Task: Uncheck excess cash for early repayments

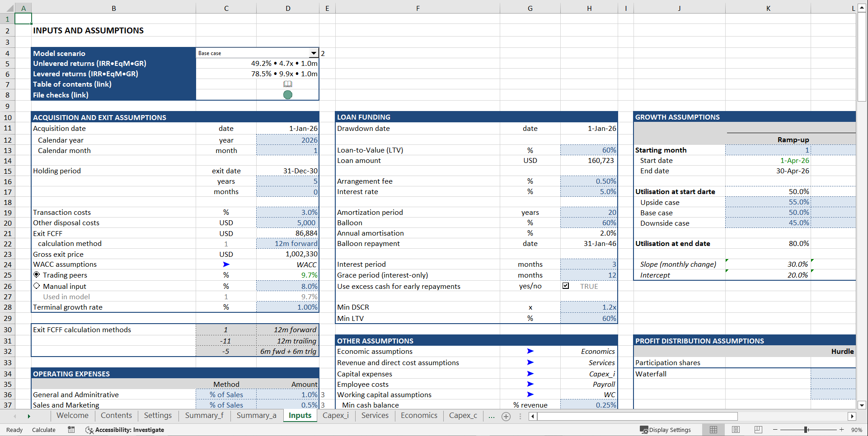Action: point(566,285)
